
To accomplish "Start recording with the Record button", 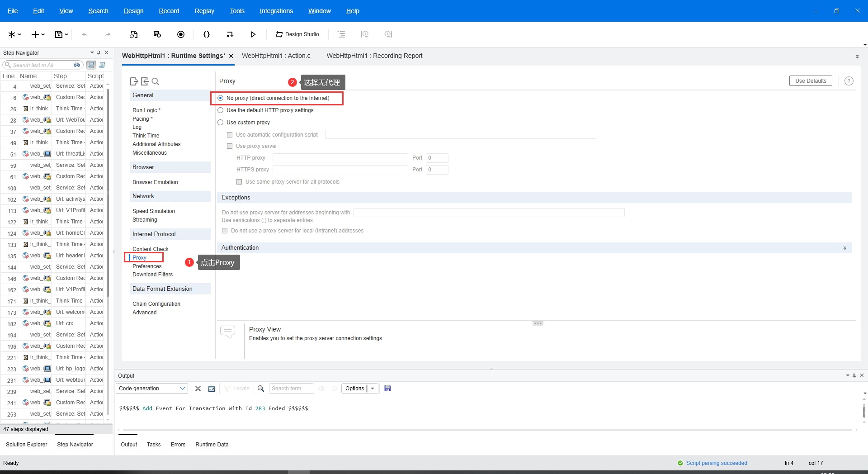I will point(181,34).
